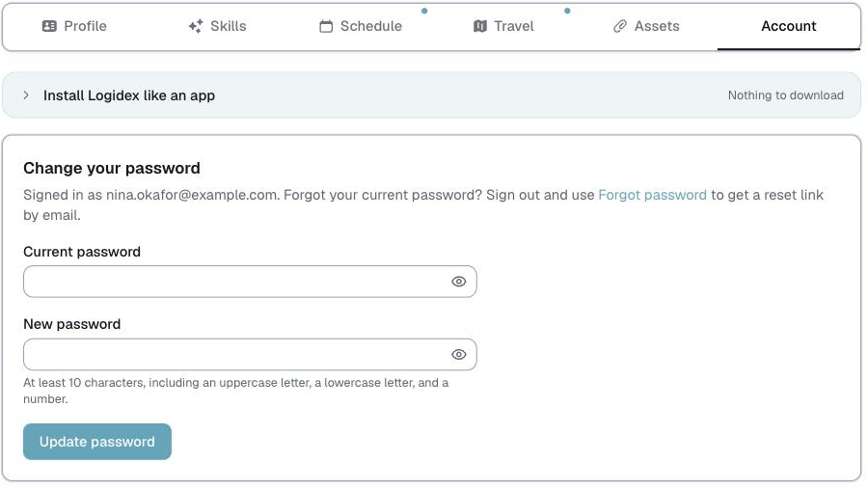
Task: Click the Nothing to download status text
Action: tap(785, 95)
